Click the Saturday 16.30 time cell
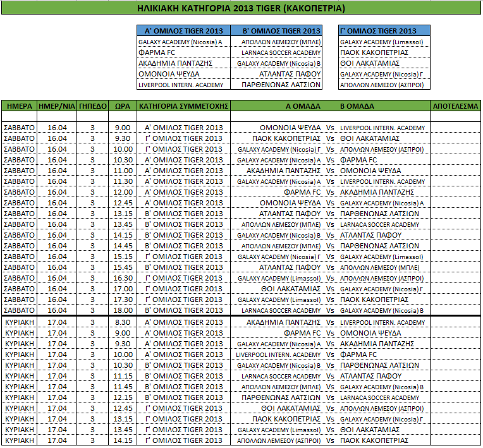This screenshot has width=483, height=448. (x=123, y=278)
